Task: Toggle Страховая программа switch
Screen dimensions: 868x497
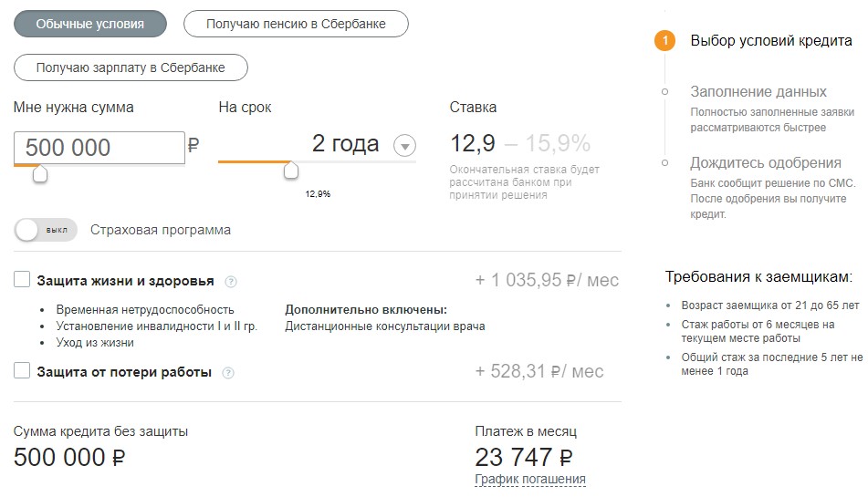Action: click(x=46, y=230)
